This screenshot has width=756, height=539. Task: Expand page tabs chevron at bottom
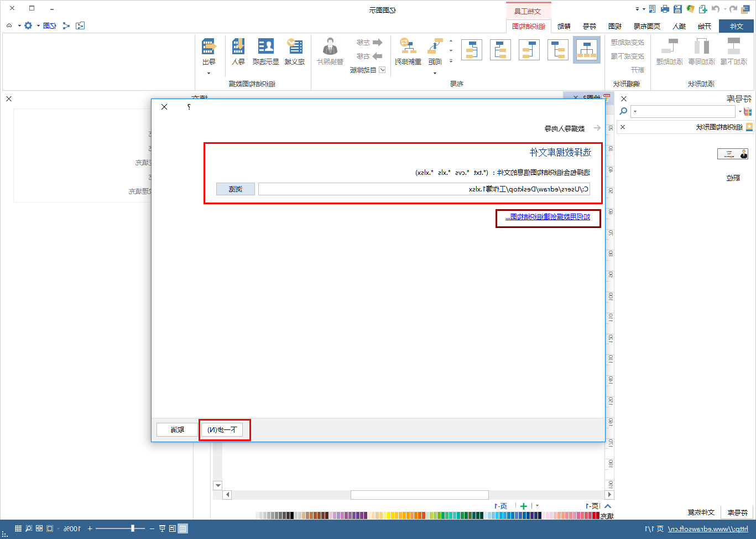(608, 506)
